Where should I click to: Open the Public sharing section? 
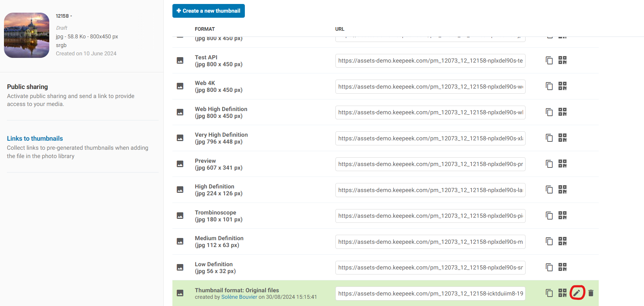click(28, 87)
